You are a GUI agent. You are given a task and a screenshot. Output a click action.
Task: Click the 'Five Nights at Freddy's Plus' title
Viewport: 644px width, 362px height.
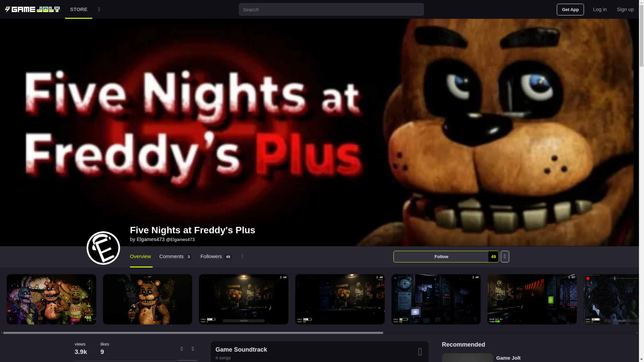[x=193, y=230]
